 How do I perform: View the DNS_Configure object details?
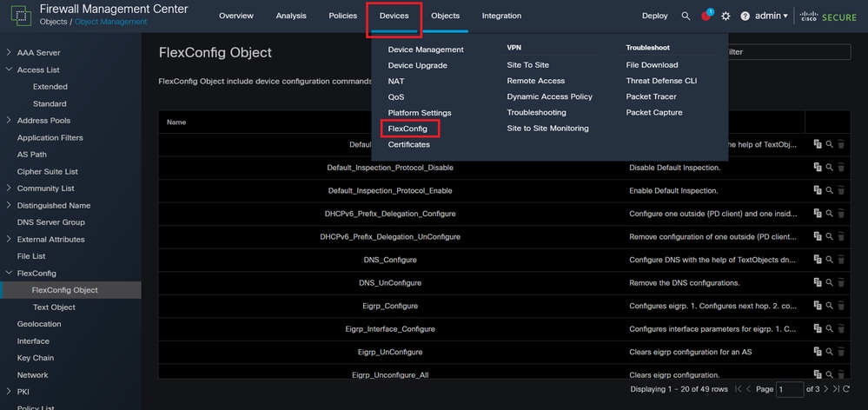pos(829,260)
